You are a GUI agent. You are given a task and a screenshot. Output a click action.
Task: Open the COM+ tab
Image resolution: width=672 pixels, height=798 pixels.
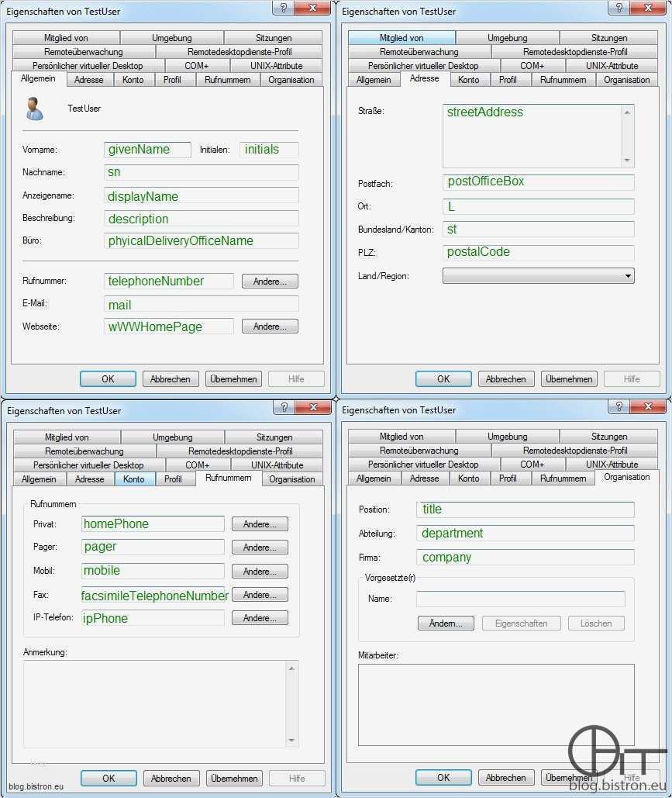[198, 65]
